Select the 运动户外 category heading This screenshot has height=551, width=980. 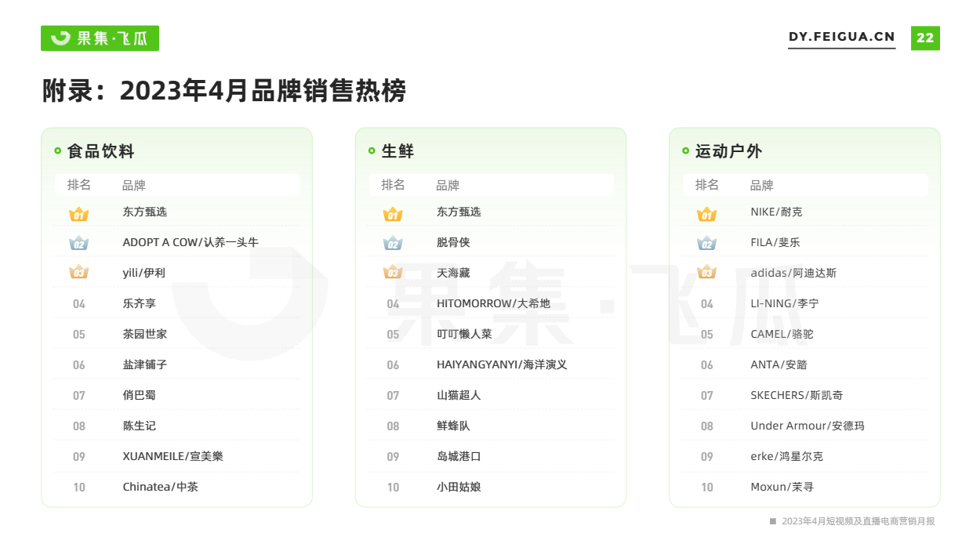(729, 151)
